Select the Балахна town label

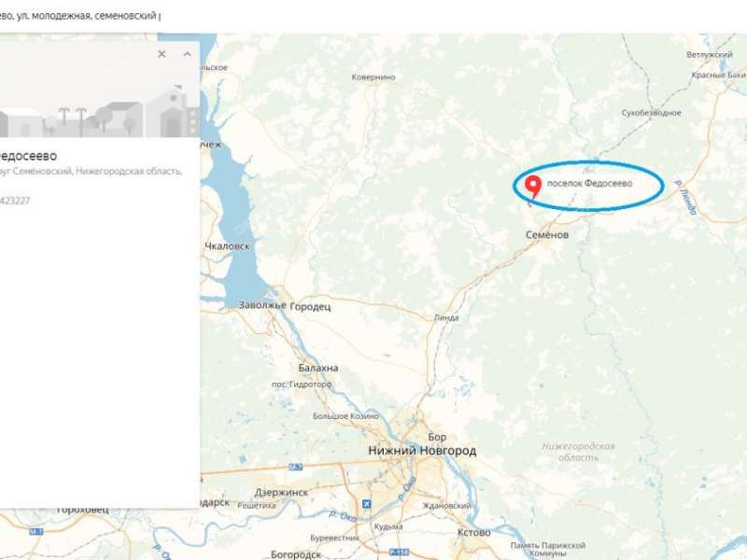tap(318, 368)
